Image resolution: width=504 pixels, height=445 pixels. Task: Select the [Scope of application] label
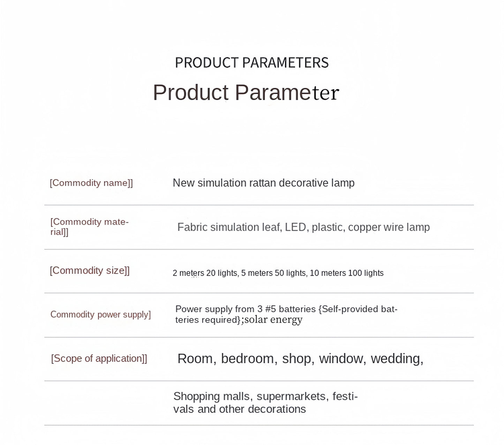coord(99,359)
